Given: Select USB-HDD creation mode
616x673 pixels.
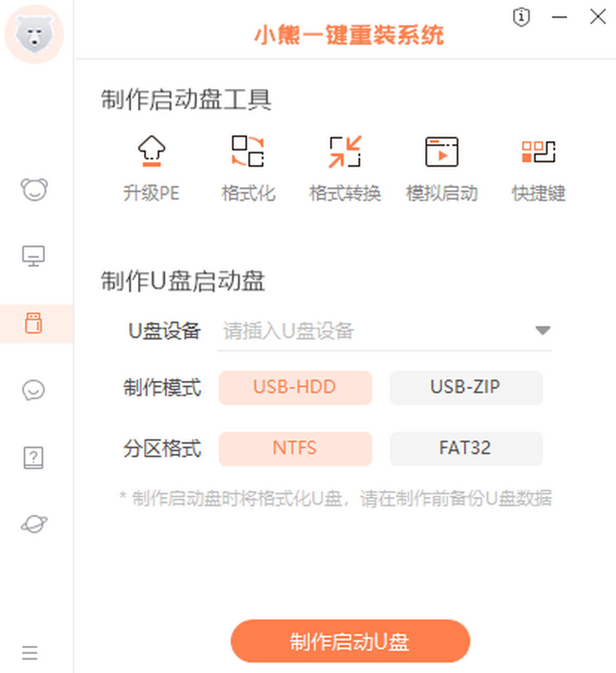Looking at the screenshot, I should tap(295, 387).
